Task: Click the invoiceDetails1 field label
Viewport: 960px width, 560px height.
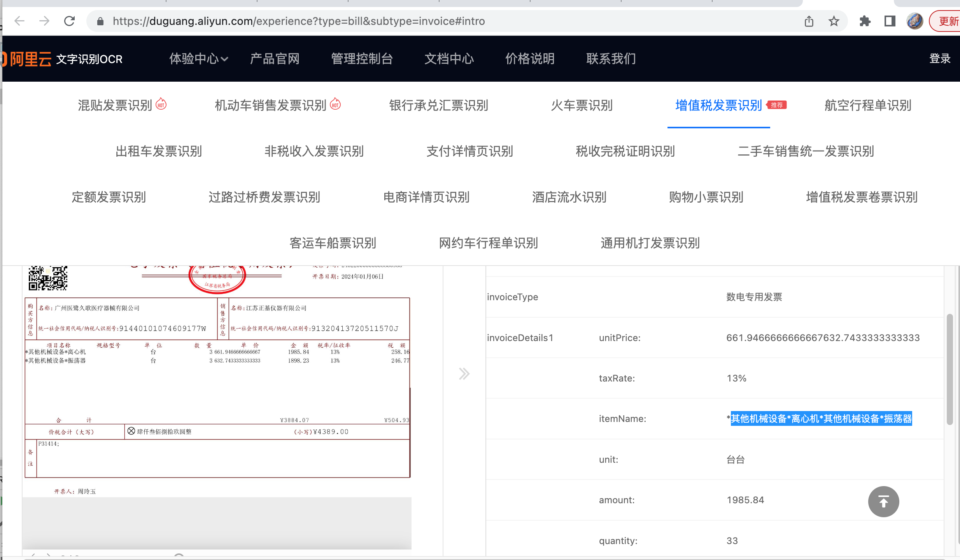Action: [520, 338]
